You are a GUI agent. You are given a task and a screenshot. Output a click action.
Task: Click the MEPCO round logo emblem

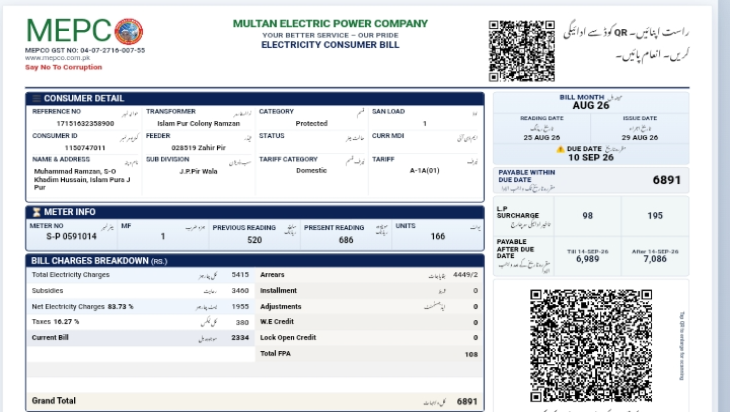129,32
